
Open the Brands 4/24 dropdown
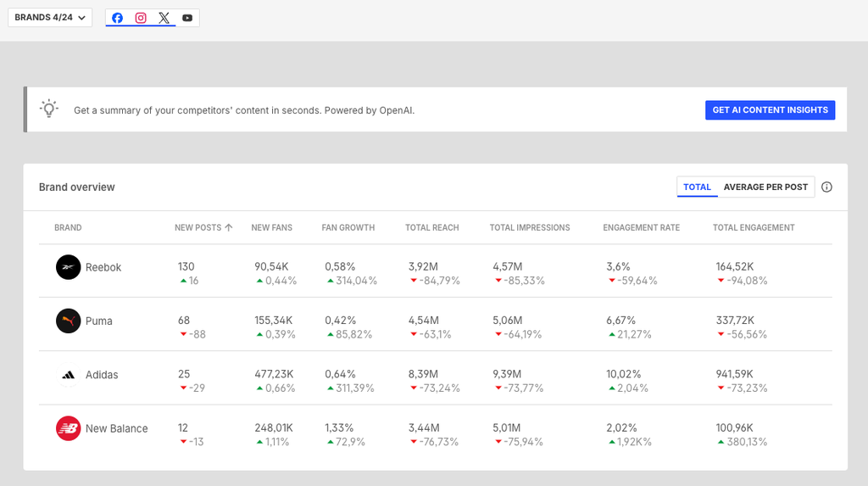(x=50, y=18)
